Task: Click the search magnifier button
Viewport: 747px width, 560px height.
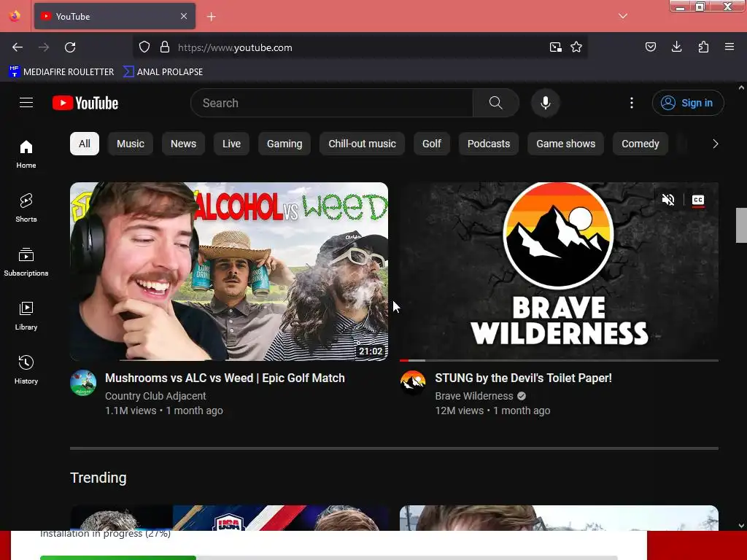Action: point(495,103)
